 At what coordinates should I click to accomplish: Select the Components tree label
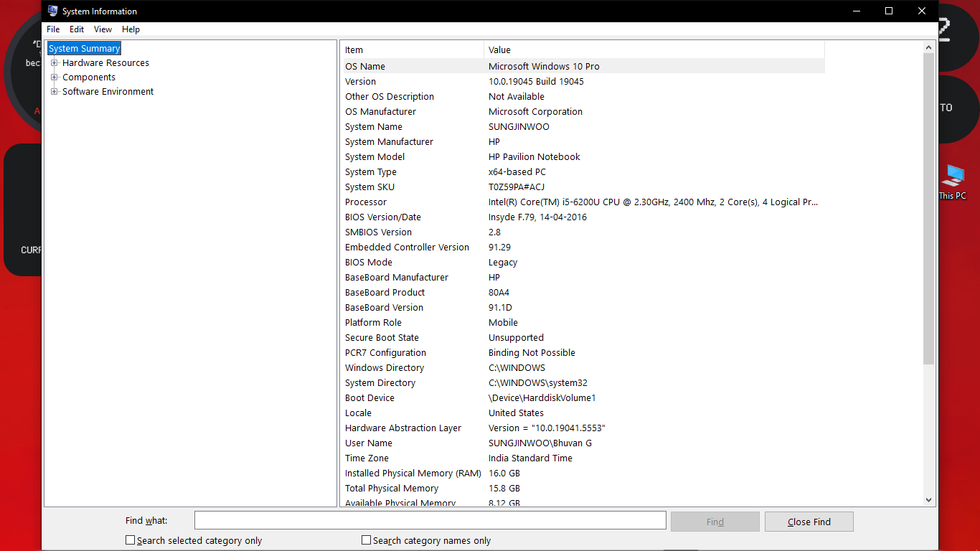pyautogui.click(x=89, y=77)
